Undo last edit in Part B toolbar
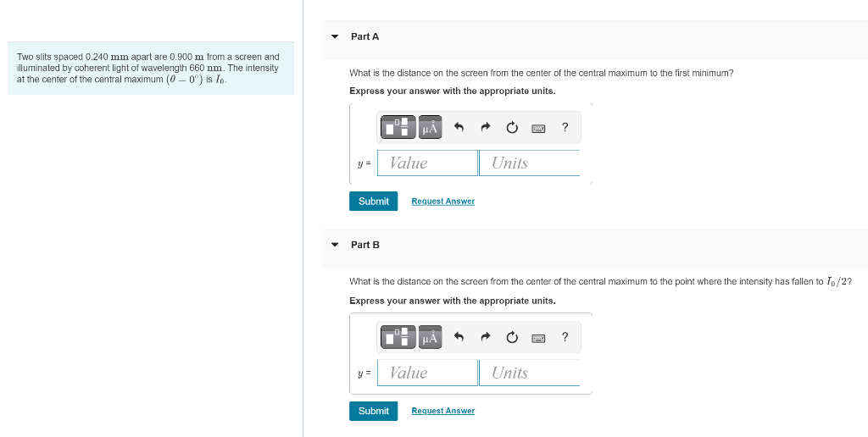 [459, 337]
